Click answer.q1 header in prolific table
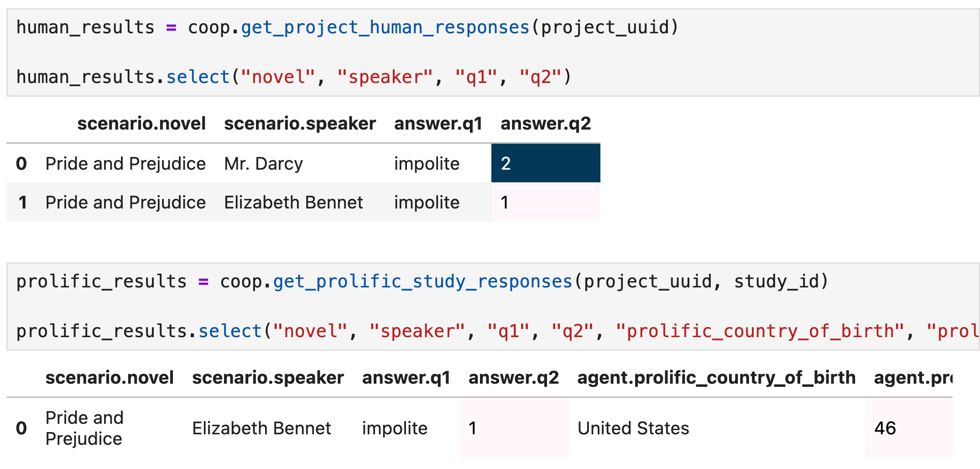The width and height of the screenshot is (980, 469). coord(406,378)
